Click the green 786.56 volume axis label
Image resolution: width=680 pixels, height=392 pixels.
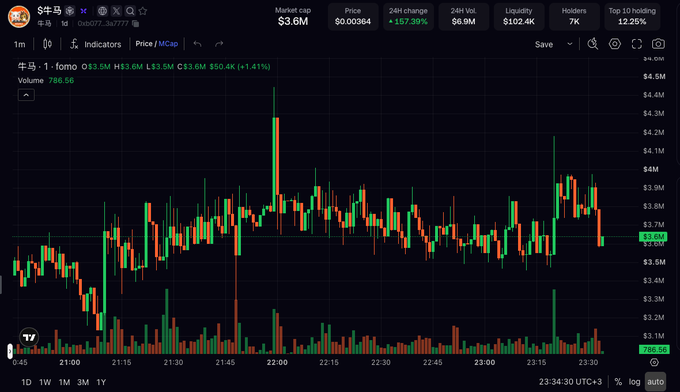654,350
